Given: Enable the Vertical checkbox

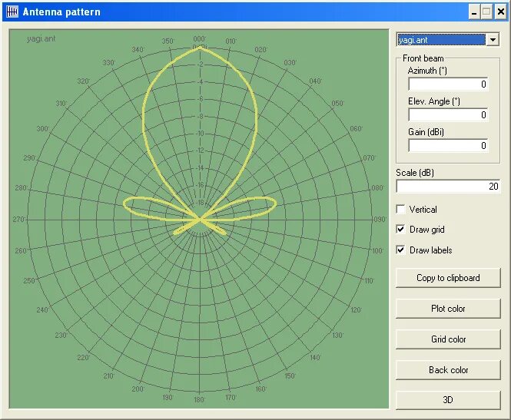Looking at the screenshot, I should click(400, 209).
